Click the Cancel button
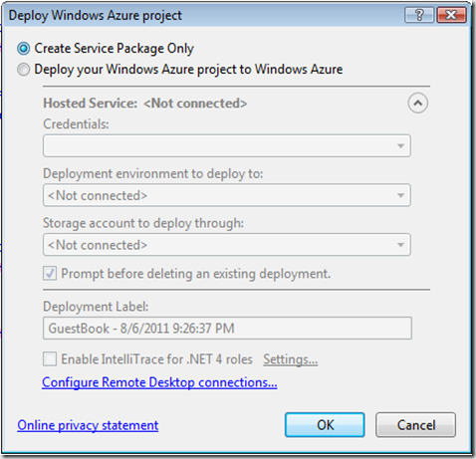Screen dimensions: 476x459 pos(416,425)
